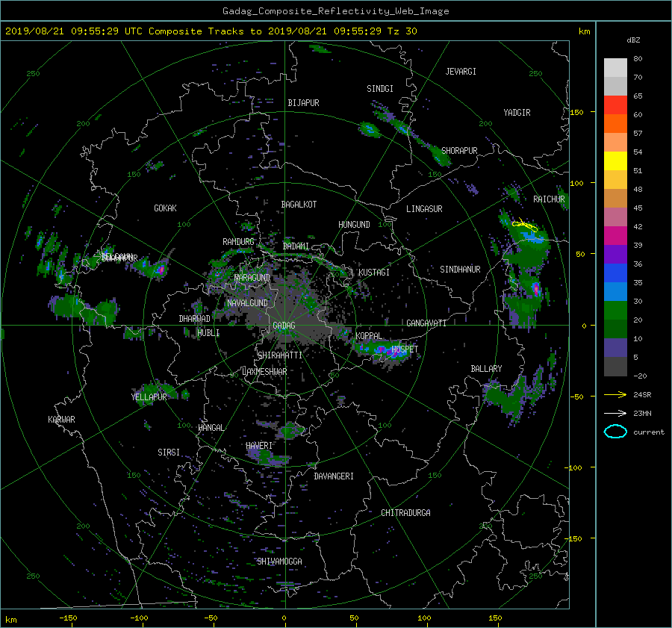Click the HUBLI city label
672x628 pixels.
coord(208,333)
